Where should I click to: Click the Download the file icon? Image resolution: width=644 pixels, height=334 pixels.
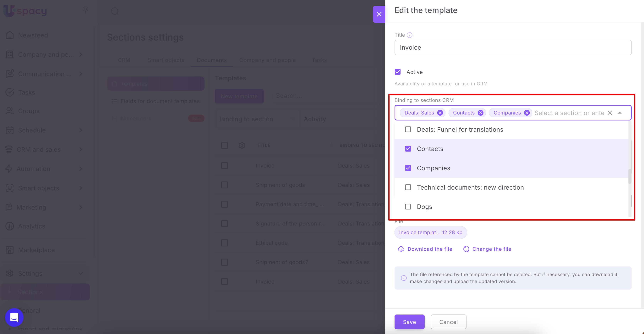401,249
